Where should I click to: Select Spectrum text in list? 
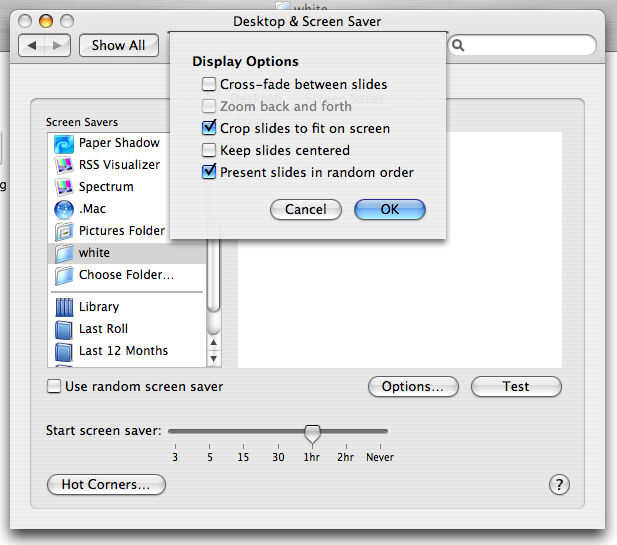point(106,187)
